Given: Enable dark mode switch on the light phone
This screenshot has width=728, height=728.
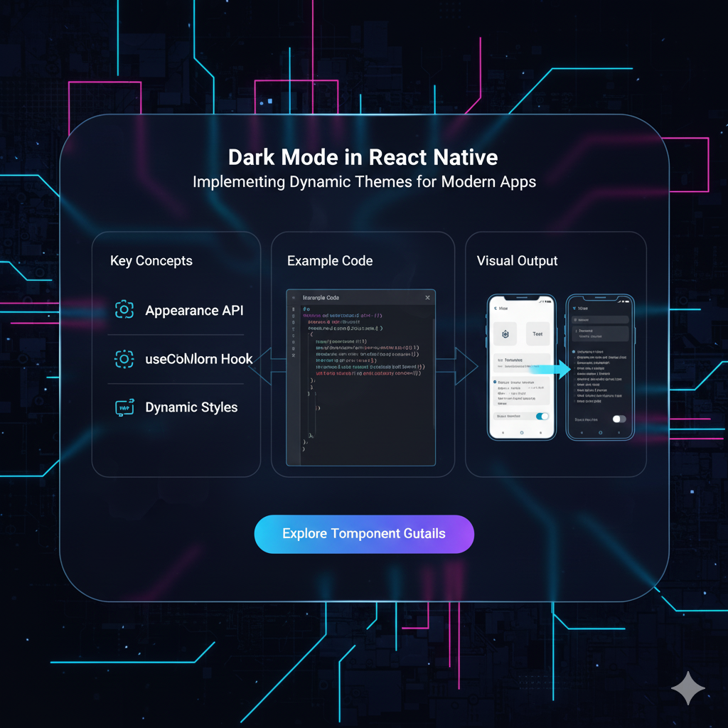Looking at the screenshot, I should (x=542, y=416).
